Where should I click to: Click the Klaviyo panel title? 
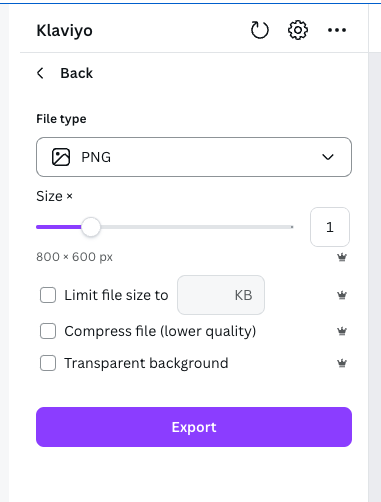(64, 31)
